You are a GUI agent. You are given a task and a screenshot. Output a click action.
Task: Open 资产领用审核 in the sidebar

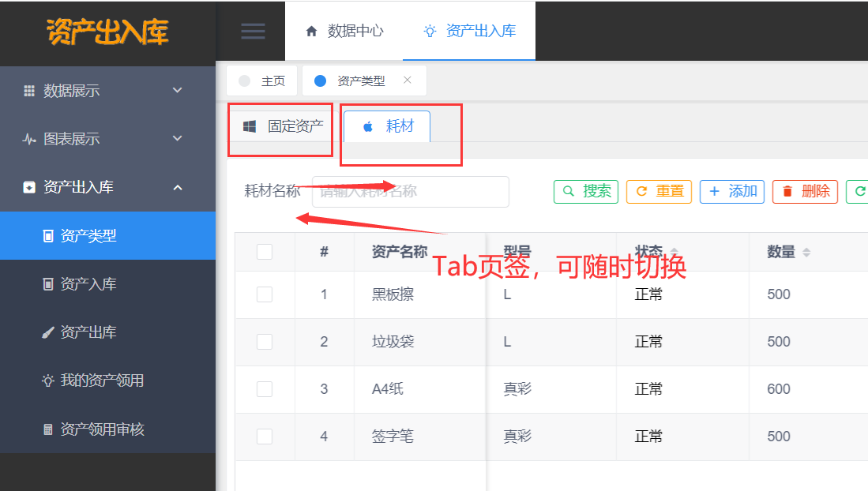point(108,429)
